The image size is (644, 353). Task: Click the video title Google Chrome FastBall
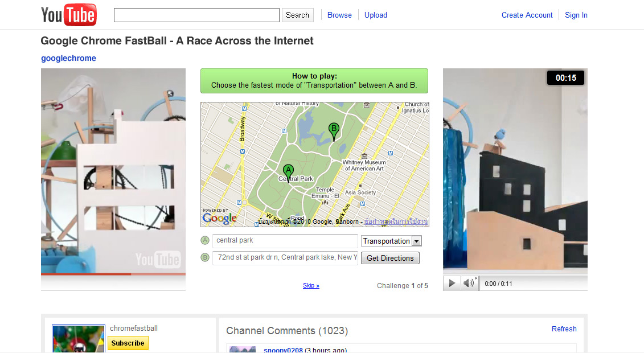coord(177,40)
